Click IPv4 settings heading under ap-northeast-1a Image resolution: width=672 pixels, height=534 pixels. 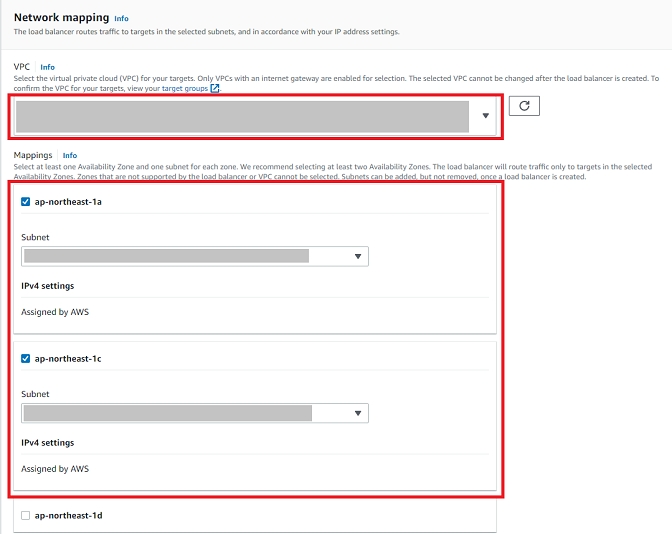click(48, 286)
